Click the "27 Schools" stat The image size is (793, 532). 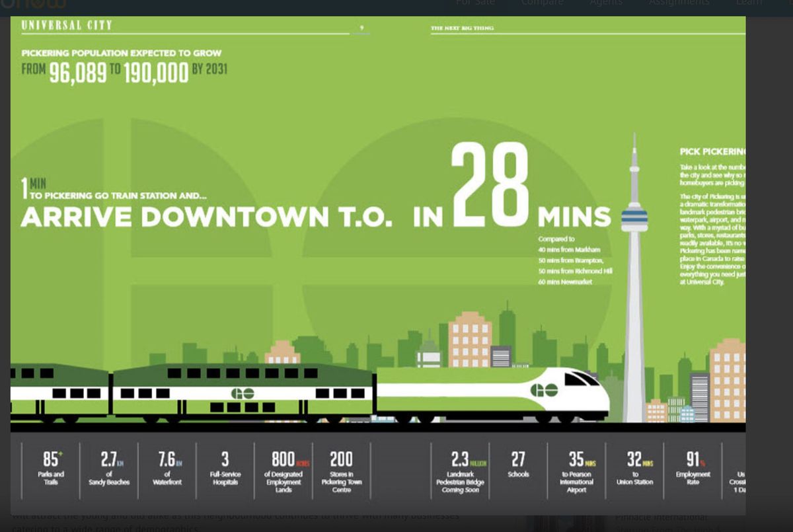(518, 466)
